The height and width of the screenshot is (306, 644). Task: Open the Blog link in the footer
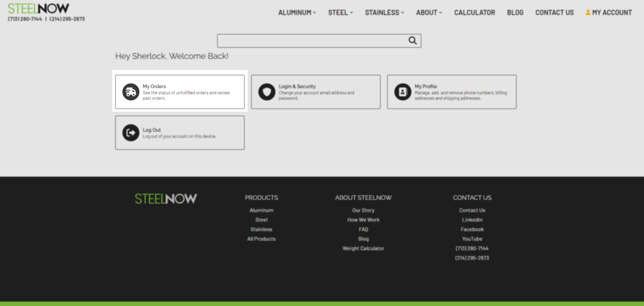point(363,239)
